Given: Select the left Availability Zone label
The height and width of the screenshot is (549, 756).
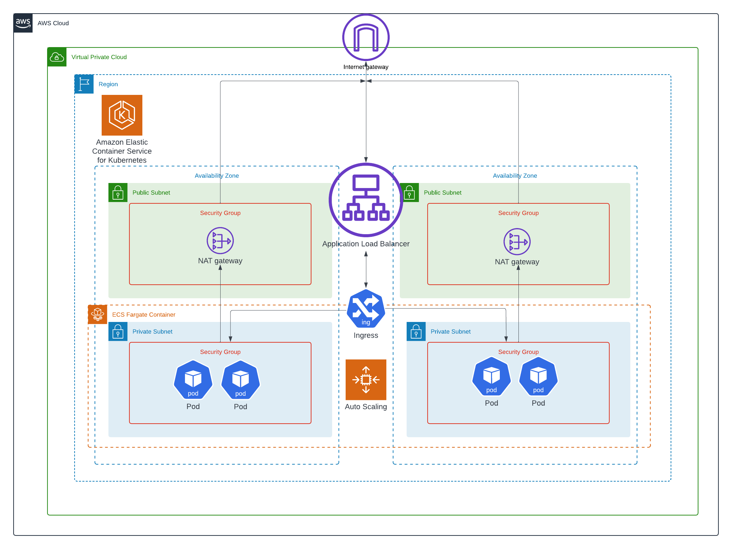Looking at the screenshot, I should point(217,176).
